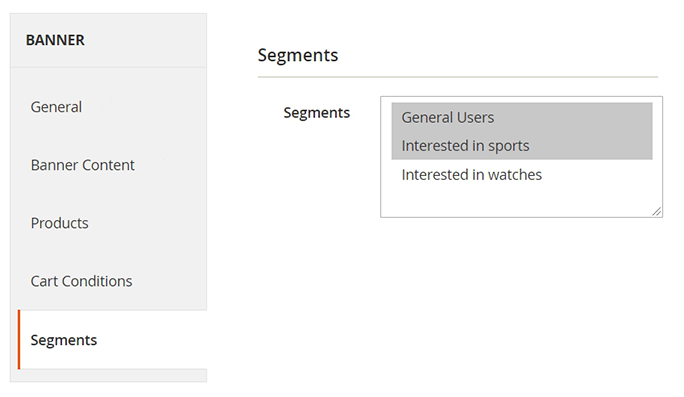This screenshot has width=684, height=397.
Task: Click the BANNER sidebar header
Action: [55, 40]
